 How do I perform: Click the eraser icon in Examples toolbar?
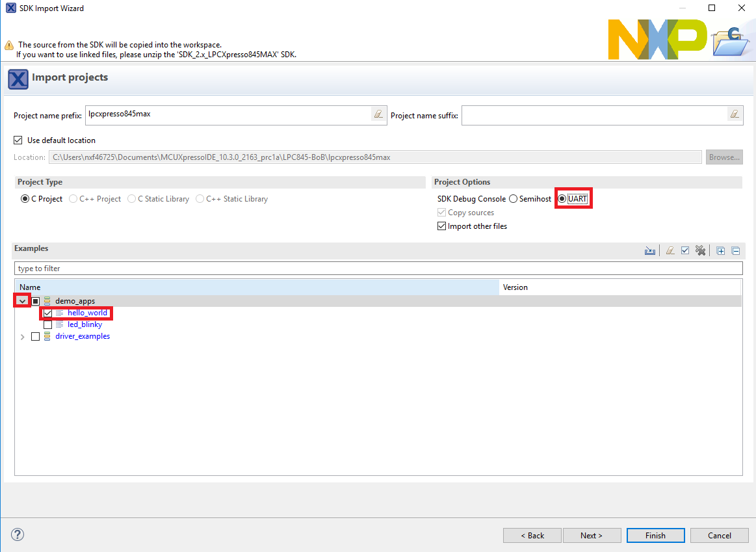click(670, 251)
